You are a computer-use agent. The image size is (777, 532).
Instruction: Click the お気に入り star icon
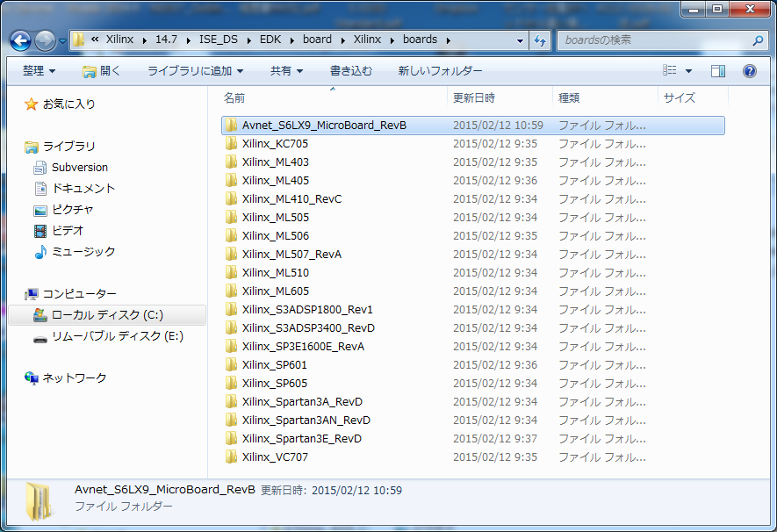coord(32,104)
